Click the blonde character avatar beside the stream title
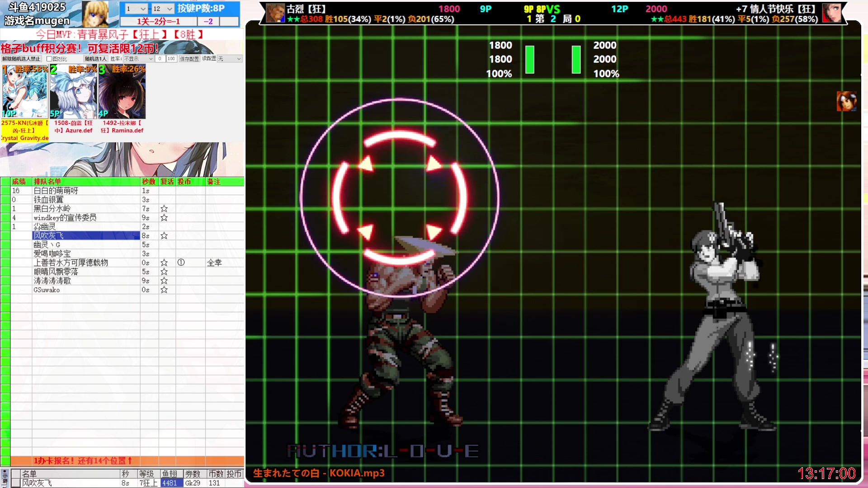The width and height of the screenshot is (868, 488). click(x=95, y=14)
